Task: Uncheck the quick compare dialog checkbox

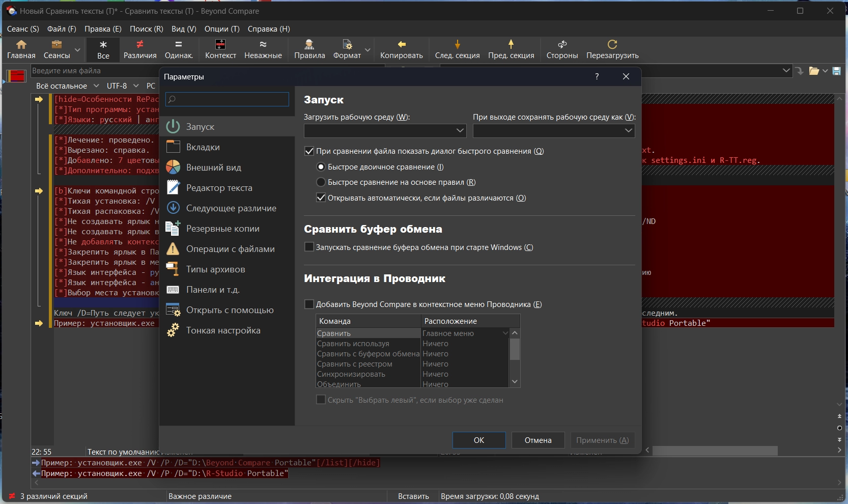Action: (x=309, y=151)
